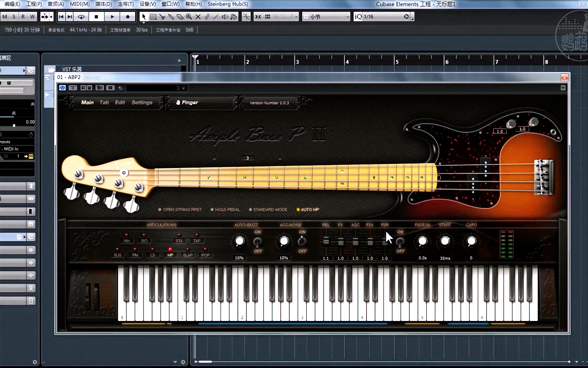Image resolution: width=588 pixels, height=368 pixels.
Task: Open the Snap type 小节 dropdown
Action: coord(326,17)
